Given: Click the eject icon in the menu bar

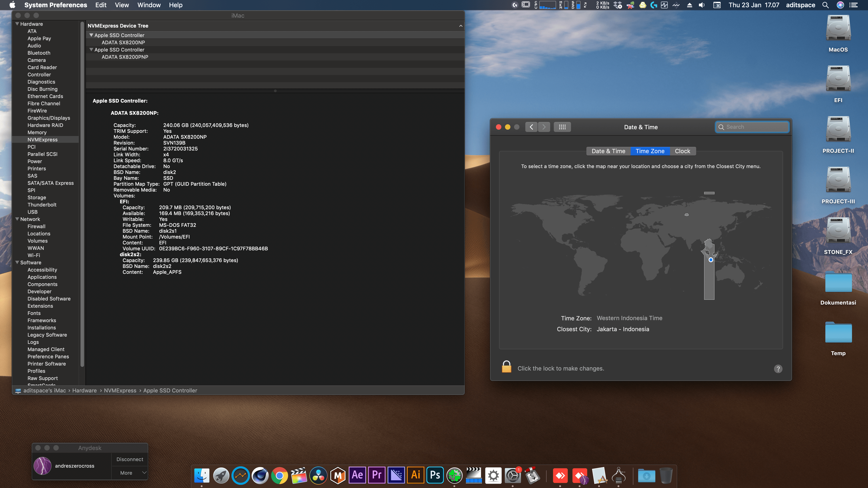Looking at the screenshot, I should click(689, 5).
